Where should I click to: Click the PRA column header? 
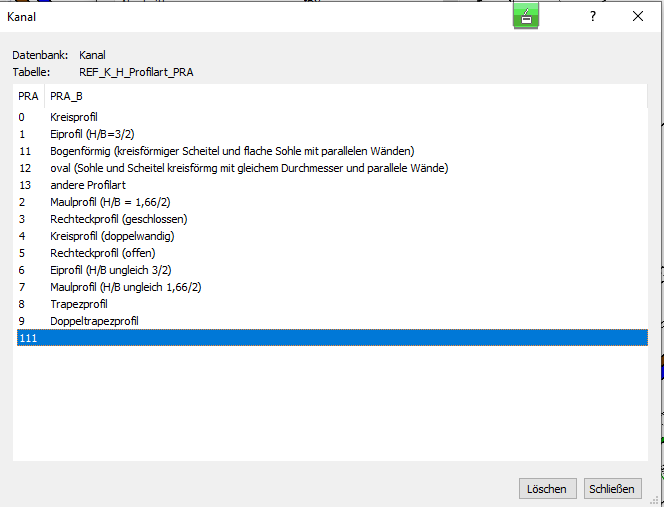point(28,96)
